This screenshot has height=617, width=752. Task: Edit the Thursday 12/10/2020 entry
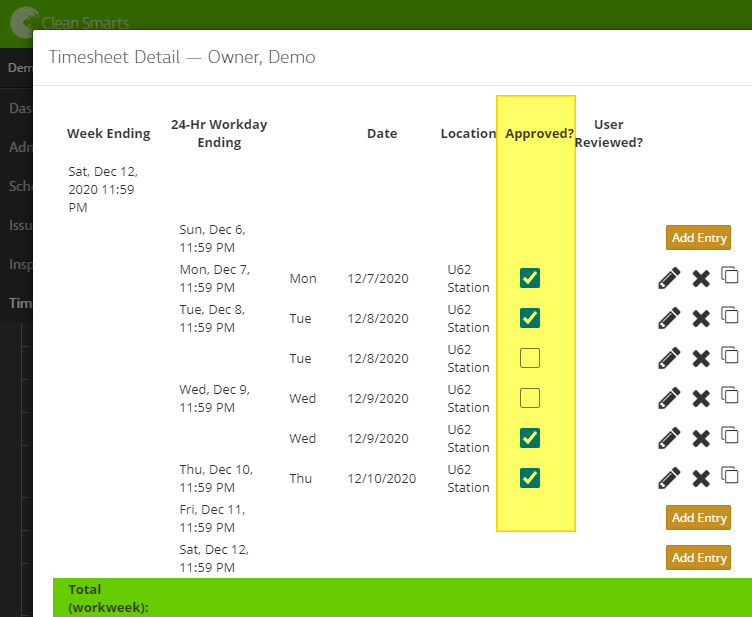point(669,478)
